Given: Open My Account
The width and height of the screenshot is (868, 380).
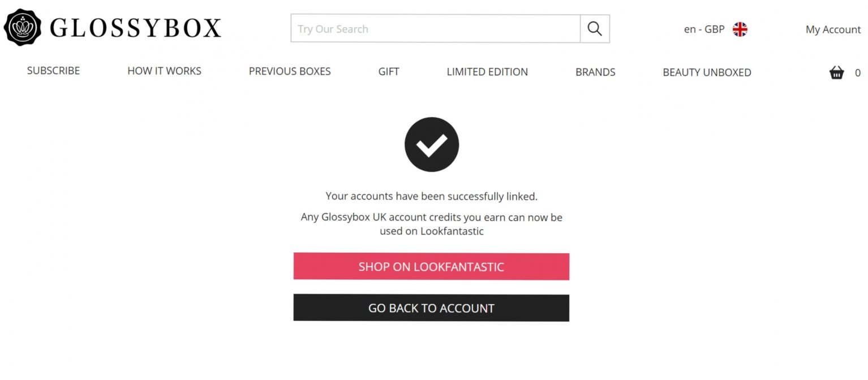Looking at the screenshot, I should pyautogui.click(x=833, y=29).
